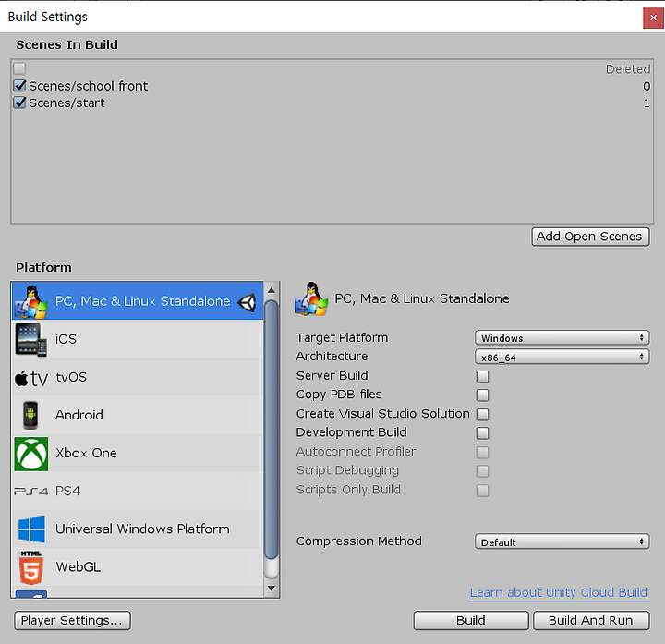Viewport: 665px width, 644px height.
Task: Click the Android phone icon
Action: pyautogui.click(x=30, y=415)
